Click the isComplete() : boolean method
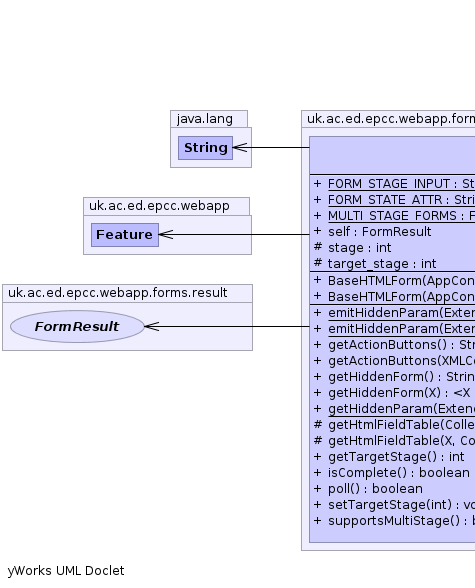The image size is (475, 588). (391, 473)
